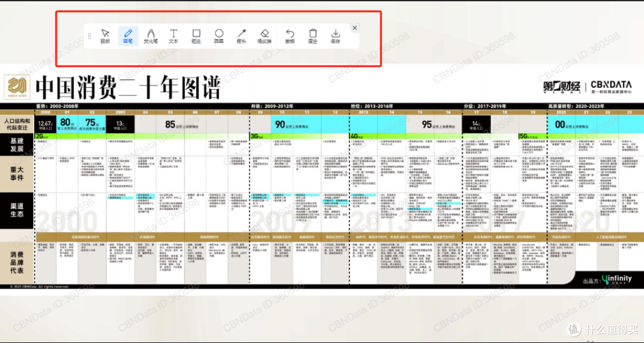Click the 20 SINCE 2003 logo
This screenshot has height=343, width=644.
coord(17,87)
